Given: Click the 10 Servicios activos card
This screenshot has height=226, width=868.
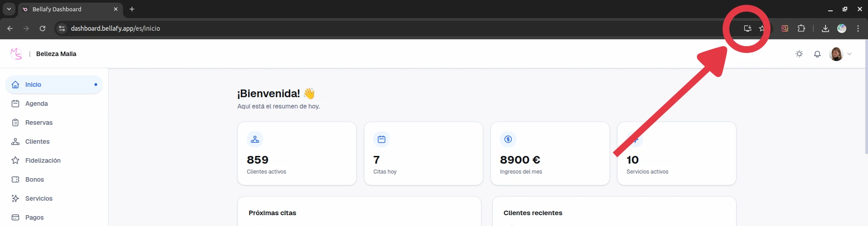Looking at the screenshot, I should pos(677,154).
